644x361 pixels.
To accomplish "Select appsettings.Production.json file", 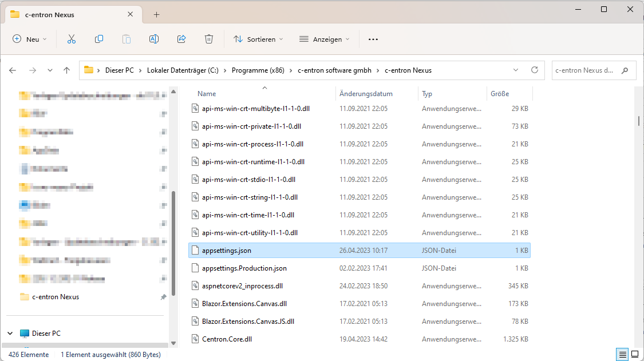I will point(244,268).
